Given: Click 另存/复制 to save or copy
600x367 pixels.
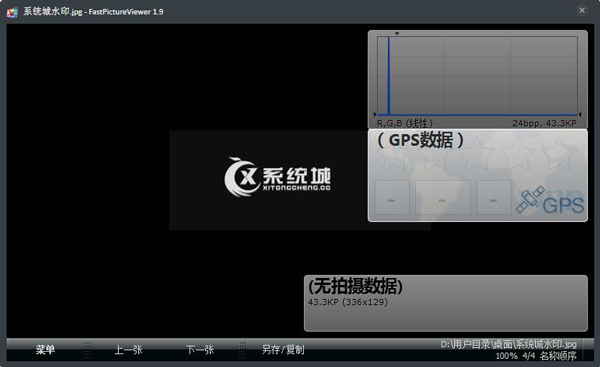Looking at the screenshot, I should (x=283, y=349).
